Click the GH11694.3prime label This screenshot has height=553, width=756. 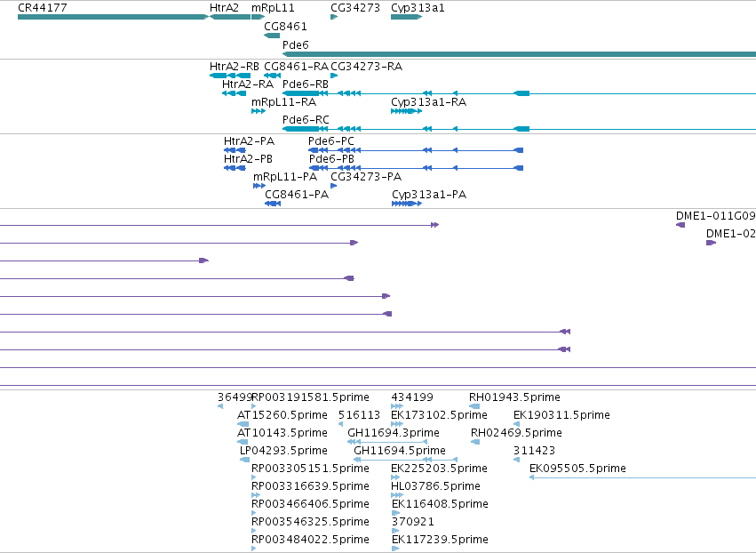pyautogui.click(x=394, y=433)
